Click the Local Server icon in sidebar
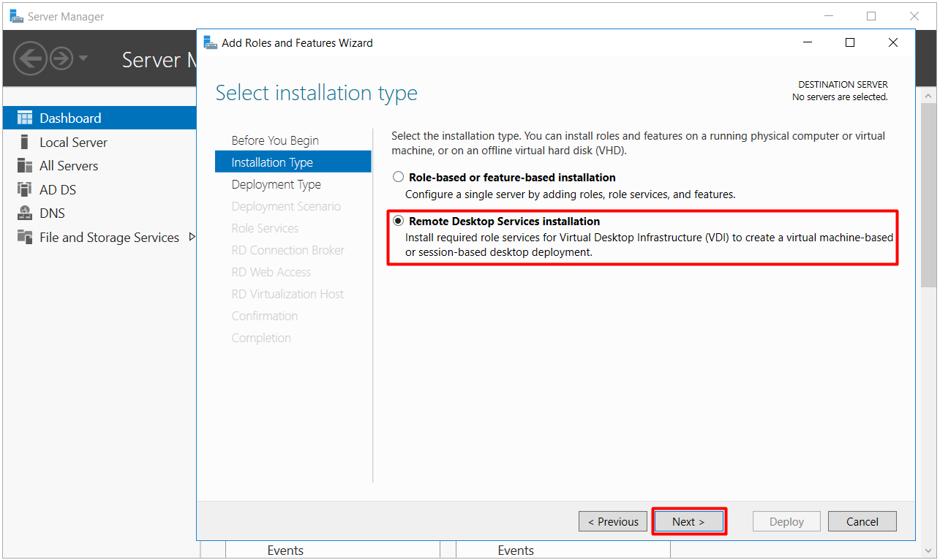The image size is (940, 560). pos(25,142)
